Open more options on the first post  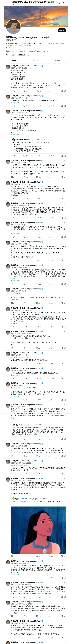(65, 66)
